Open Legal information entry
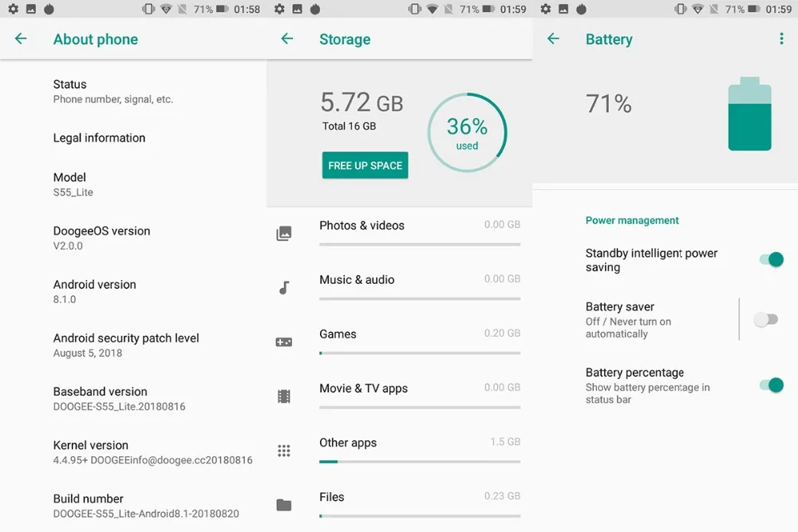 (x=99, y=138)
